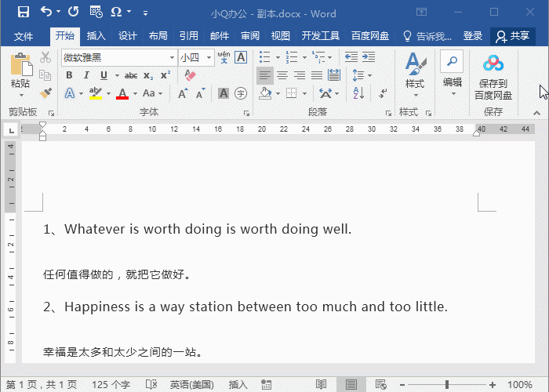Open the 插入 ribbon tab

(96, 36)
